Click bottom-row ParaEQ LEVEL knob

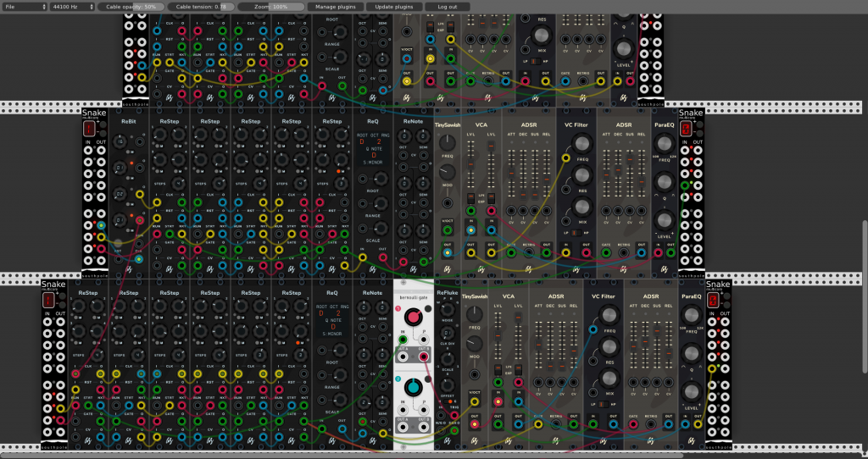[692, 391]
